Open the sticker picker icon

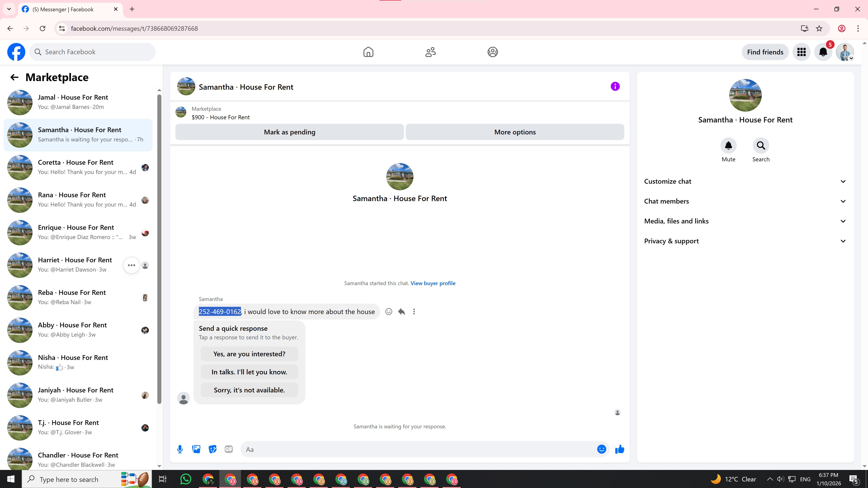[212, 449]
